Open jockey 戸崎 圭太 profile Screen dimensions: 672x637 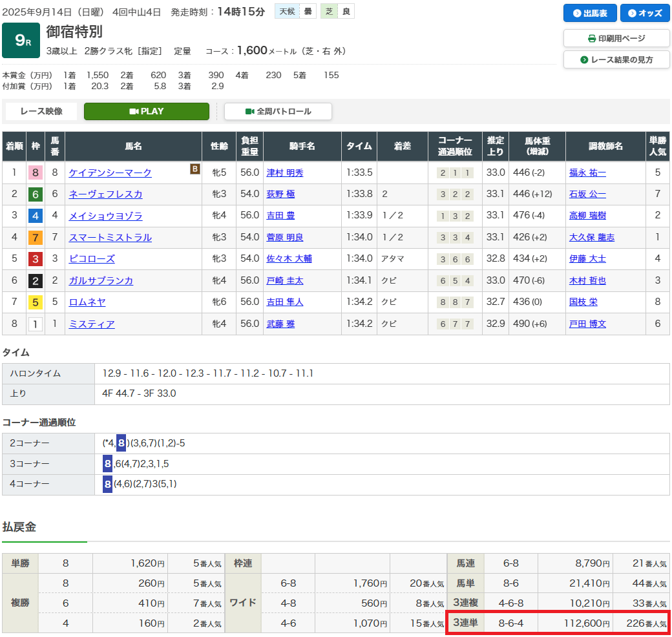point(285,281)
